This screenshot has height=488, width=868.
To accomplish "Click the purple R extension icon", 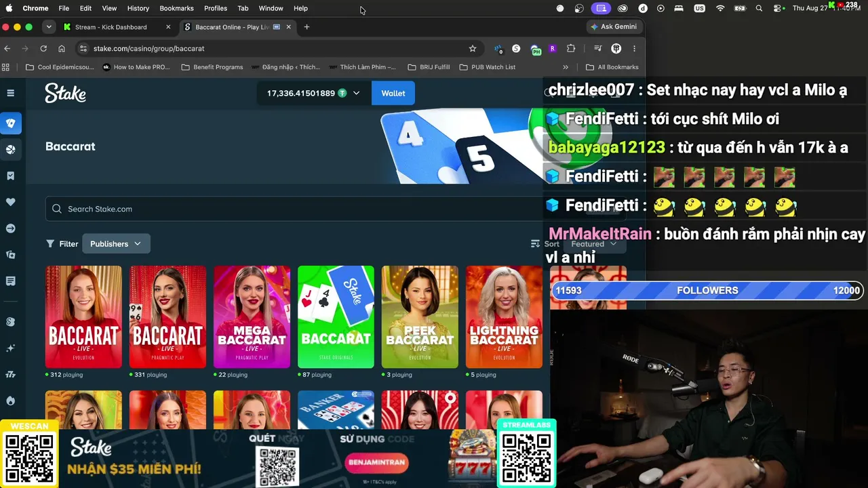I will (x=553, y=49).
